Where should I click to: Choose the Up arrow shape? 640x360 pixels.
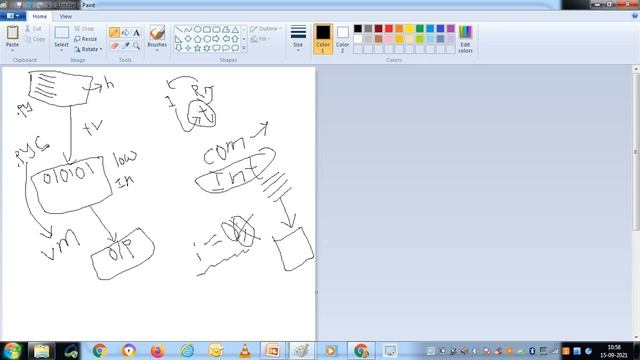point(235,39)
